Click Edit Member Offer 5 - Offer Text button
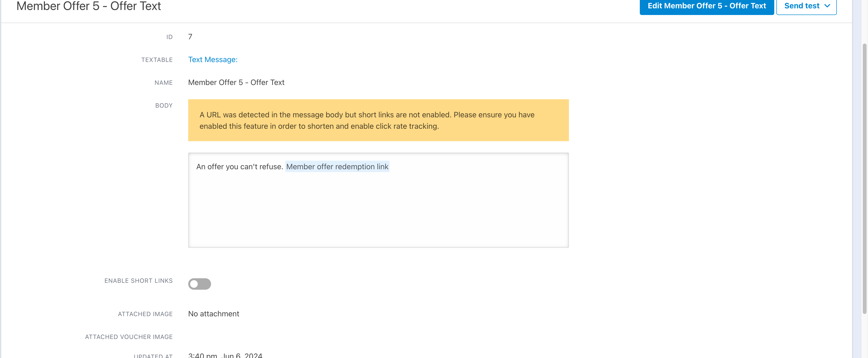The height and width of the screenshot is (358, 868). pyautogui.click(x=706, y=6)
